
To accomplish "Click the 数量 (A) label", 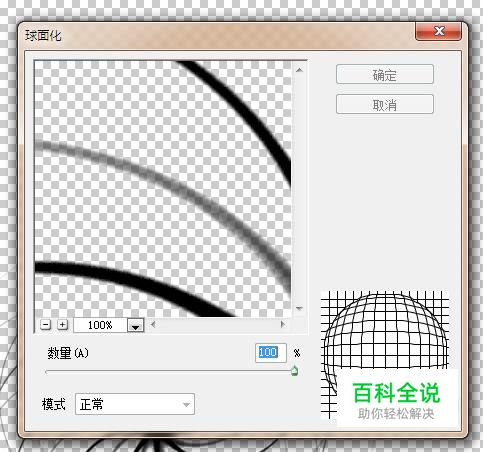I will [x=68, y=353].
